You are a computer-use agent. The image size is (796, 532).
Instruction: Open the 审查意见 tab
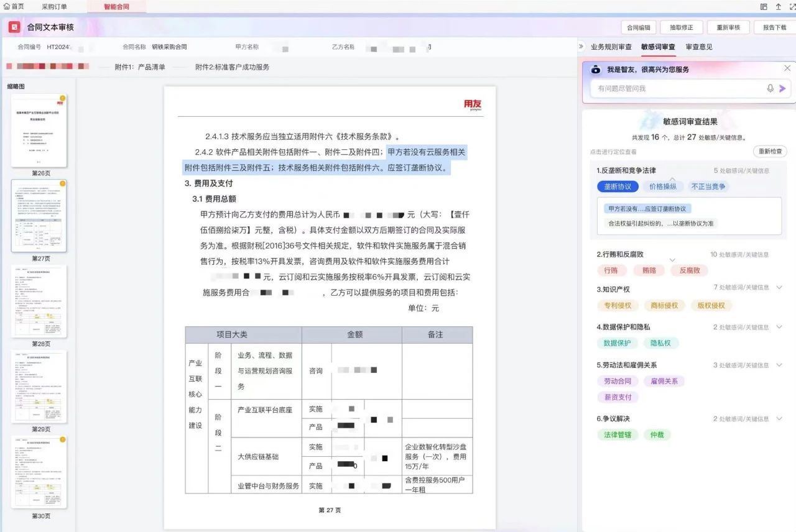point(699,47)
